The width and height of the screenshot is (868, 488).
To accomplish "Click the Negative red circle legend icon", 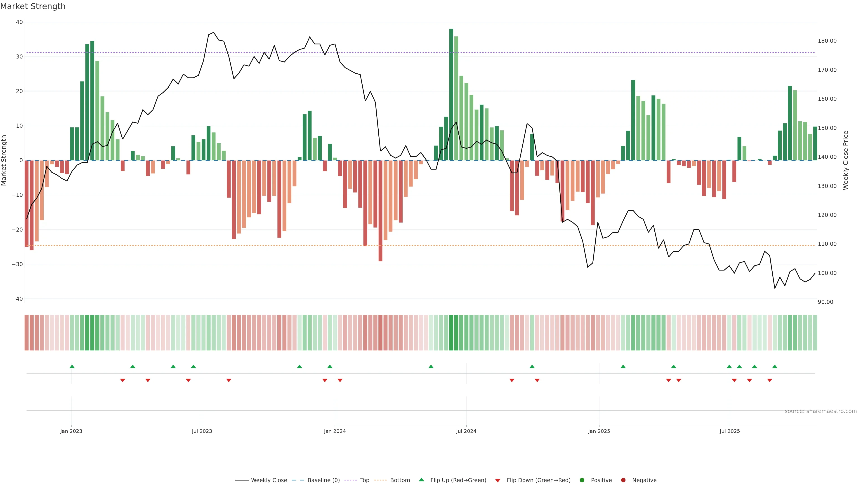I will click(x=623, y=480).
